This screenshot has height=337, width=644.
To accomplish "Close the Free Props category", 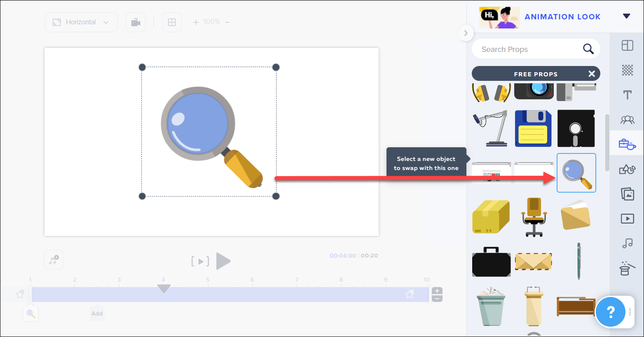I will click(592, 74).
